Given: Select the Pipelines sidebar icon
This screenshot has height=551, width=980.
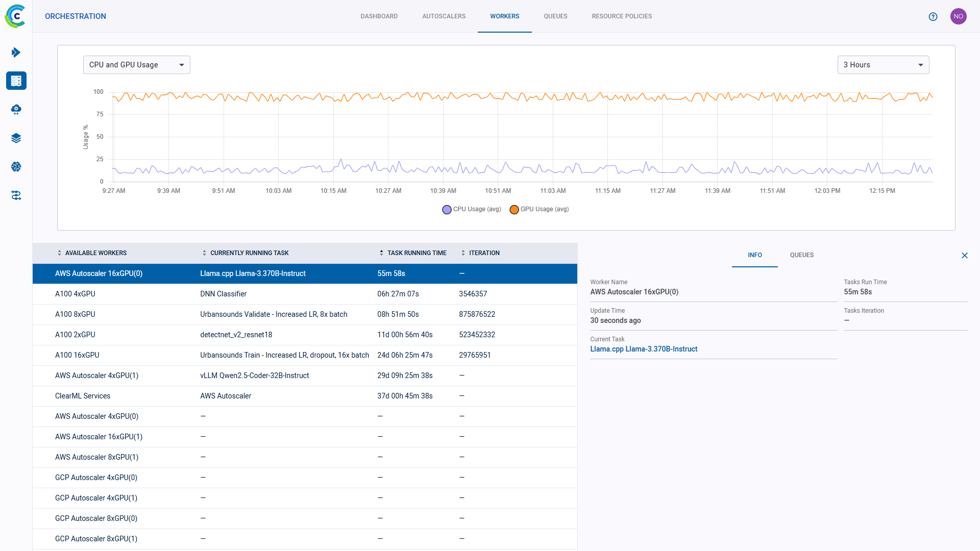Looking at the screenshot, I should pos(16,195).
